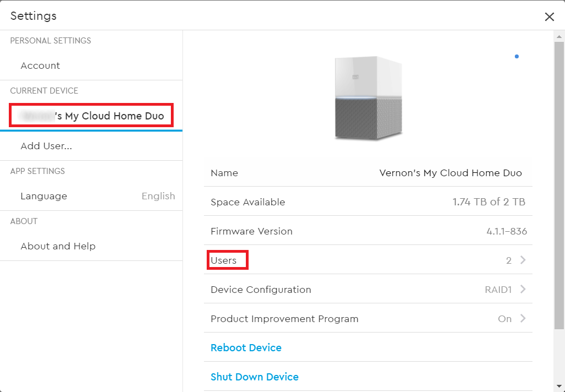This screenshot has height=392, width=565.
Task: Click the Product Improvement Program On value
Action: pos(505,319)
